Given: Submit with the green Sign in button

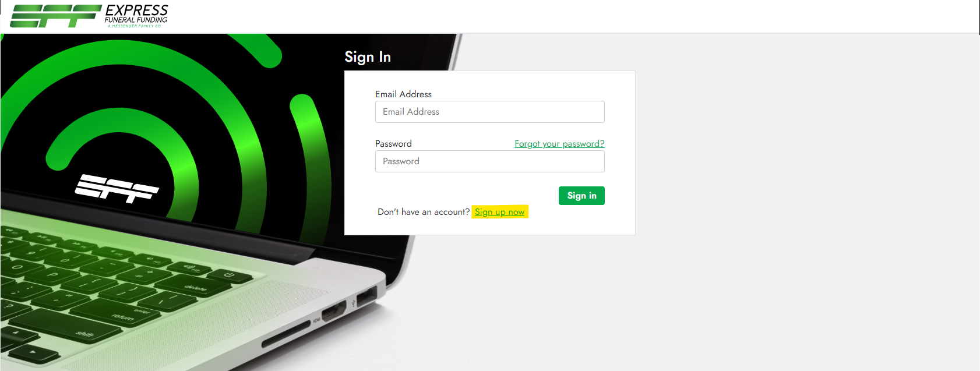Looking at the screenshot, I should tap(581, 196).
